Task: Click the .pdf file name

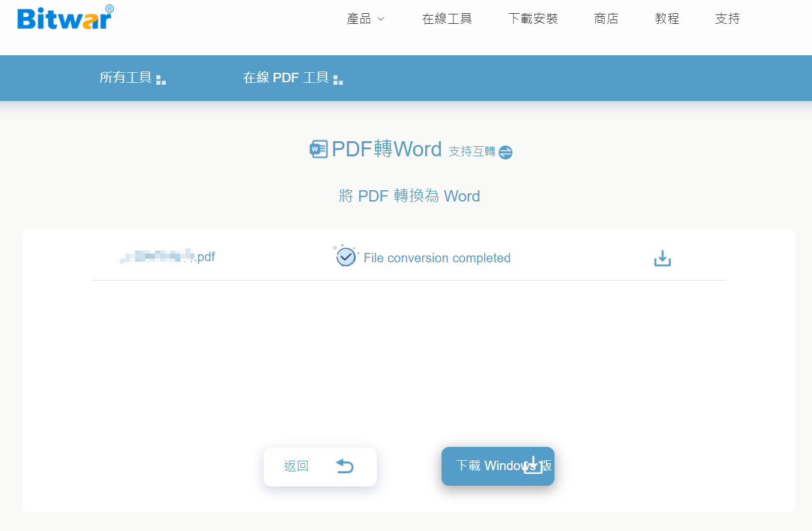Action: (x=168, y=257)
